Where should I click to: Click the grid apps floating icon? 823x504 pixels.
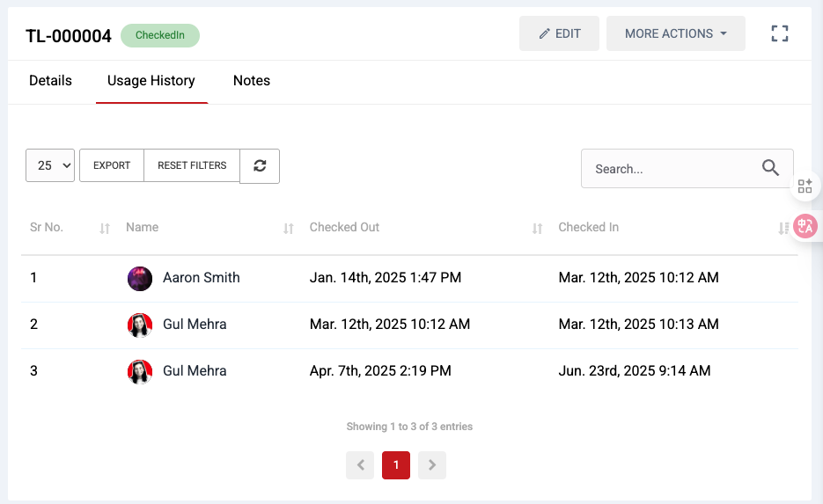805,186
